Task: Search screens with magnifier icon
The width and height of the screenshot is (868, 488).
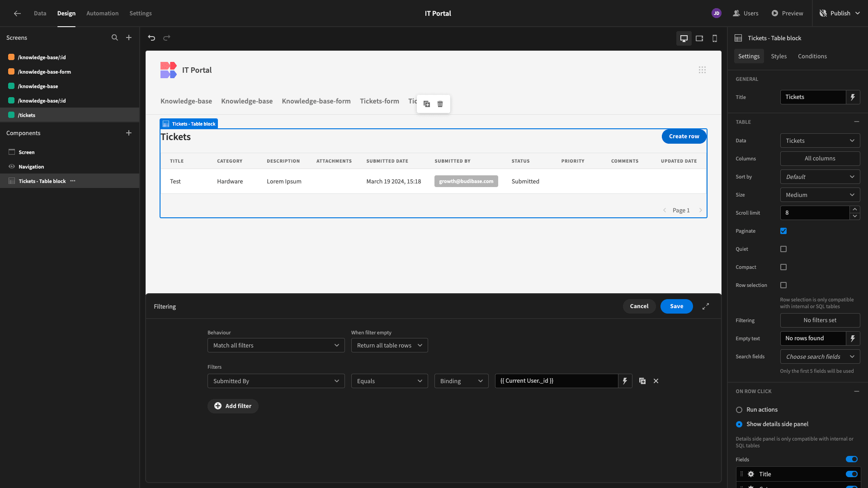Action: click(x=115, y=38)
